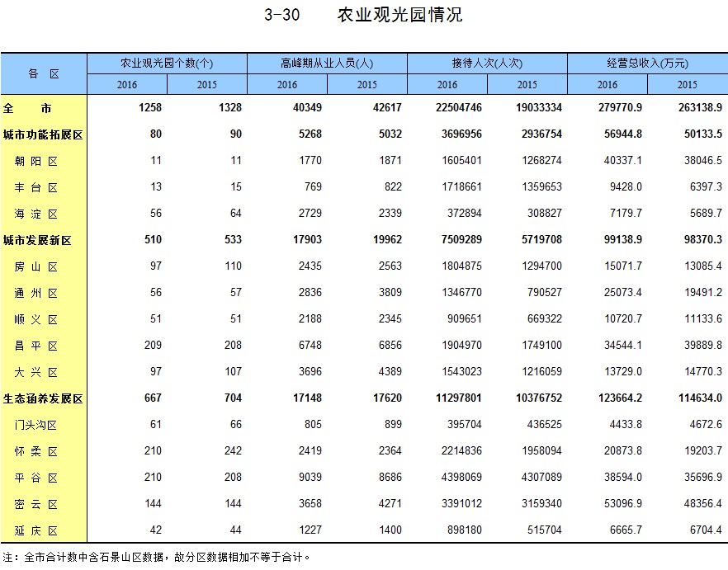Select the 顺义区 row label

[x=36, y=320]
